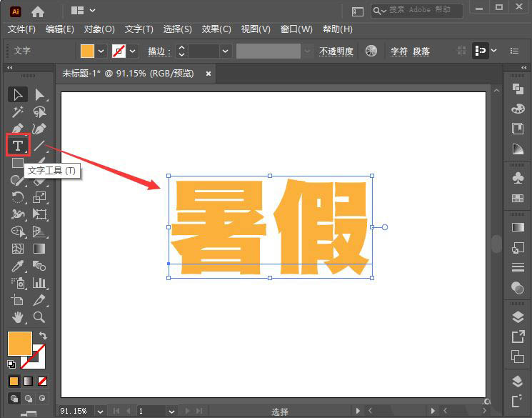532x418 pixels.
Task: Open the 效果(C) menu
Action: tap(216, 29)
